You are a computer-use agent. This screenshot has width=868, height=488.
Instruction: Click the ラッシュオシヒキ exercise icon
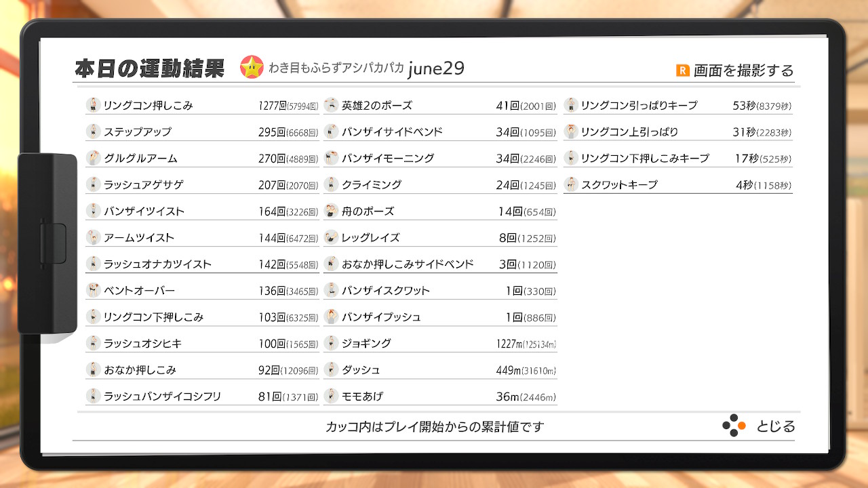tap(94, 343)
